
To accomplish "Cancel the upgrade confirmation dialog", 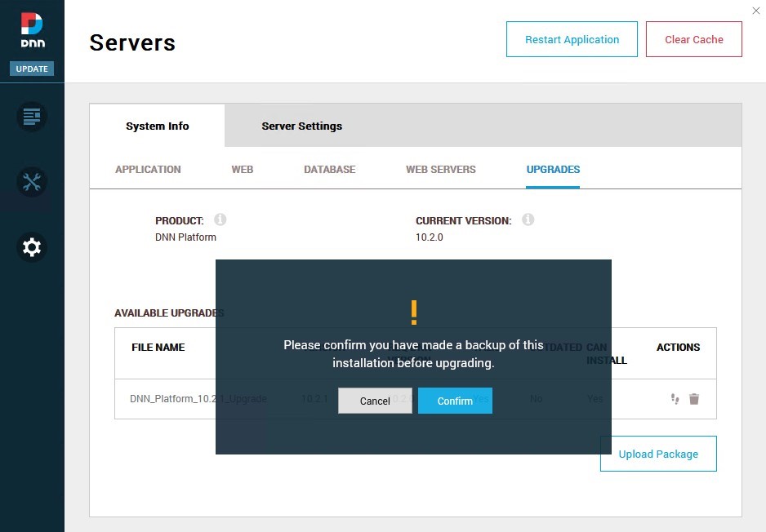I will click(375, 401).
